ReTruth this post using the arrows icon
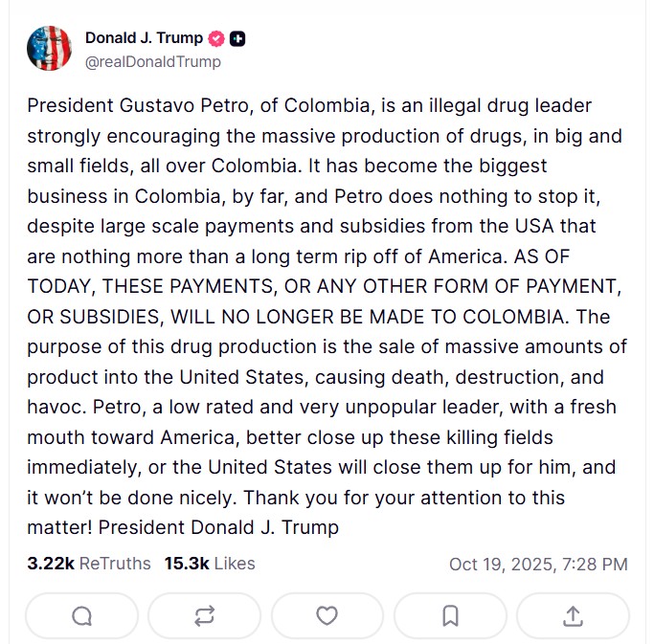Image resolution: width=654 pixels, height=644 pixels. (204, 616)
